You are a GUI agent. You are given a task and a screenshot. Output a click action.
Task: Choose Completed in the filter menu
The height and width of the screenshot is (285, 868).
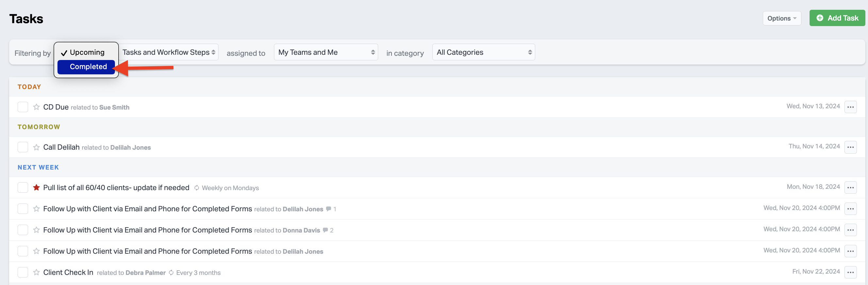click(x=86, y=67)
